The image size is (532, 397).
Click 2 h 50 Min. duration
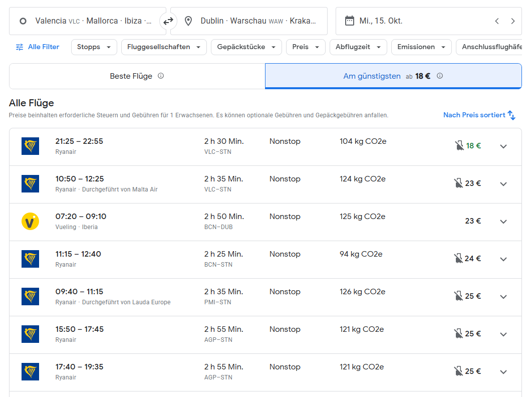pyautogui.click(x=224, y=217)
